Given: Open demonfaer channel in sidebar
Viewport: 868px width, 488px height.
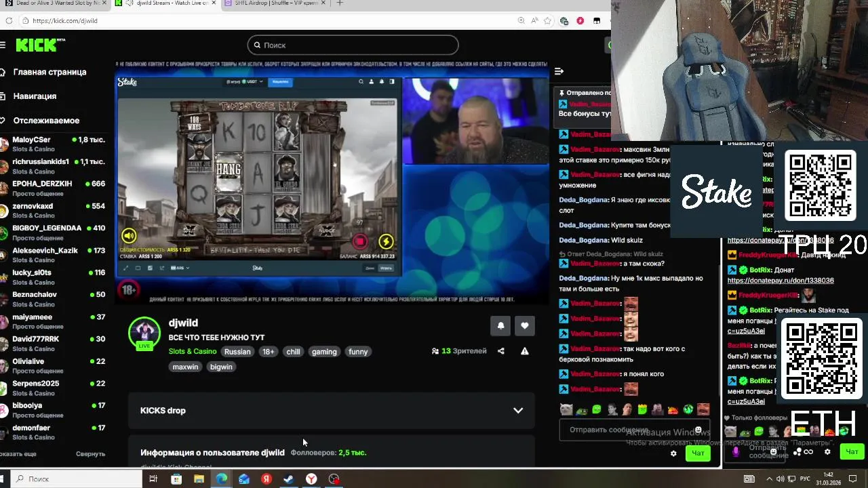Looking at the screenshot, I should [53, 432].
